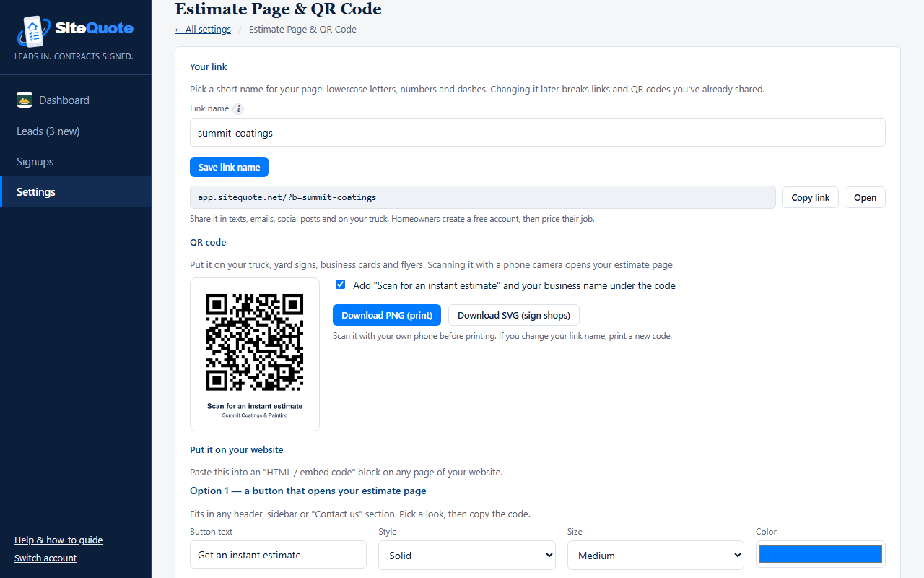Open the Size dropdown showing Medium
This screenshot has width=924, height=578.
click(x=655, y=555)
